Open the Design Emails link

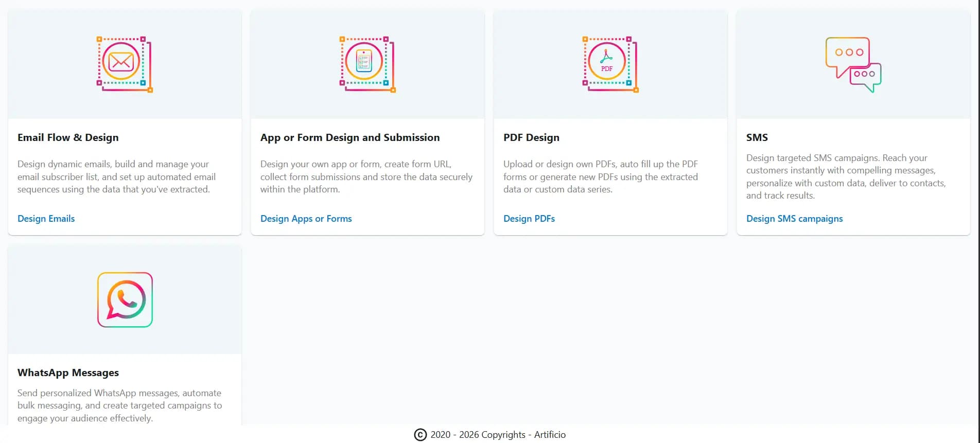[x=46, y=219]
